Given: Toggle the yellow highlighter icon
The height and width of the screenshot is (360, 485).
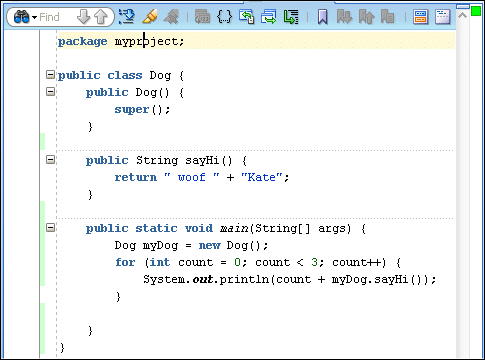Looking at the screenshot, I should pos(150,17).
